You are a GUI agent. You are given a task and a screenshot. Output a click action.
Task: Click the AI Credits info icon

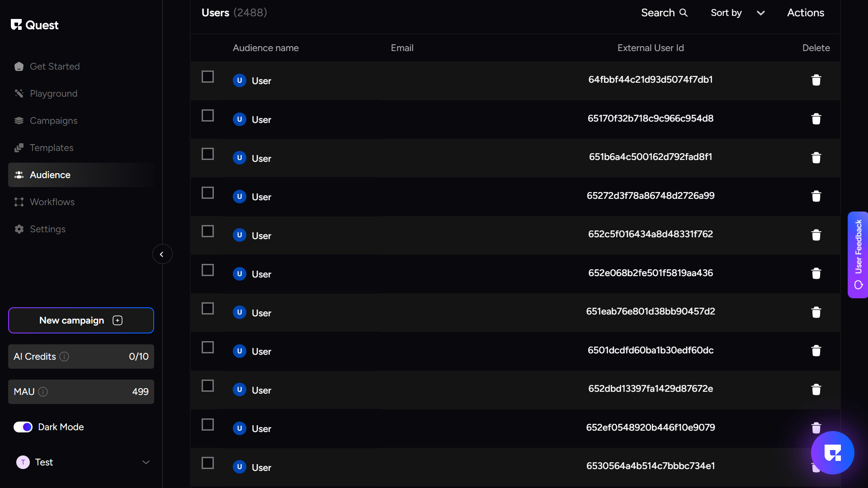pos(65,357)
